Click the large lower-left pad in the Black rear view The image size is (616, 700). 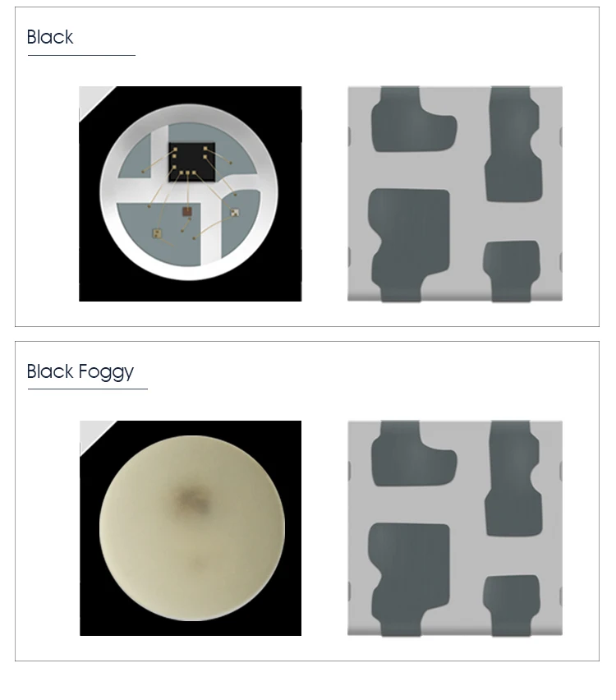point(407,245)
